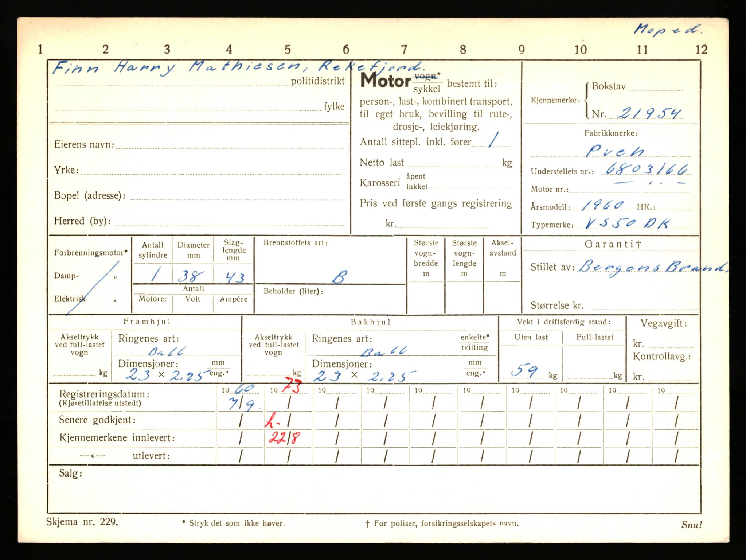Click the Framhjul dimensions '23 x 2.25'
Viewport: 746px width, 560px height.
[168, 374]
